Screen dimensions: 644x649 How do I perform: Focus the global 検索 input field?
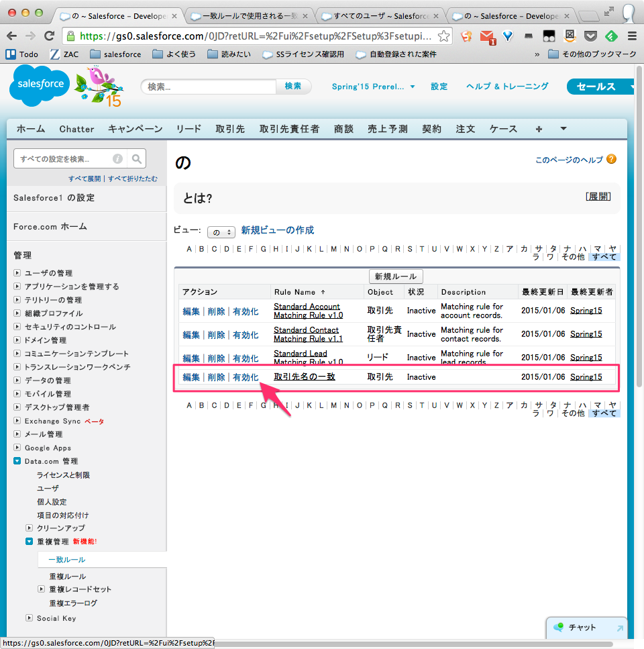209,87
